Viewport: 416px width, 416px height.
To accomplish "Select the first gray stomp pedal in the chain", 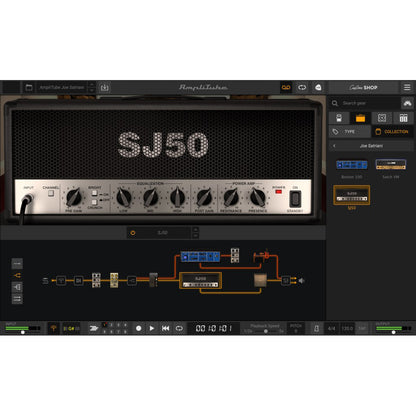I will point(96,280).
